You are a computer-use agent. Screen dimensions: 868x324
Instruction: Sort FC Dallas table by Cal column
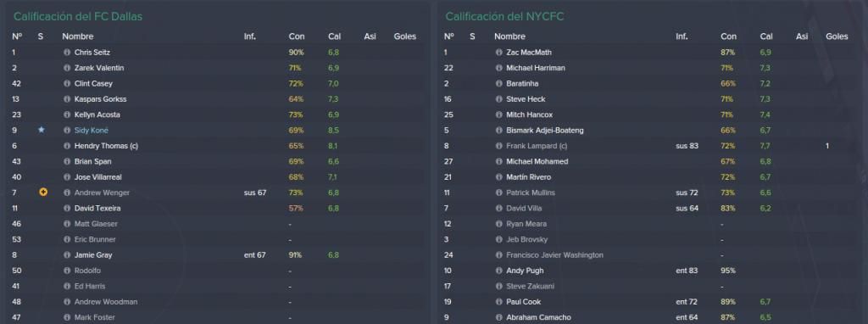334,36
